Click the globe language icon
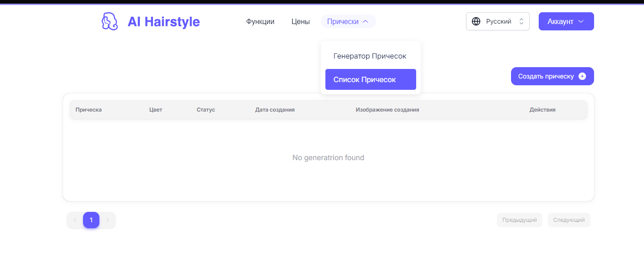This screenshot has width=644, height=274. (476, 21)
